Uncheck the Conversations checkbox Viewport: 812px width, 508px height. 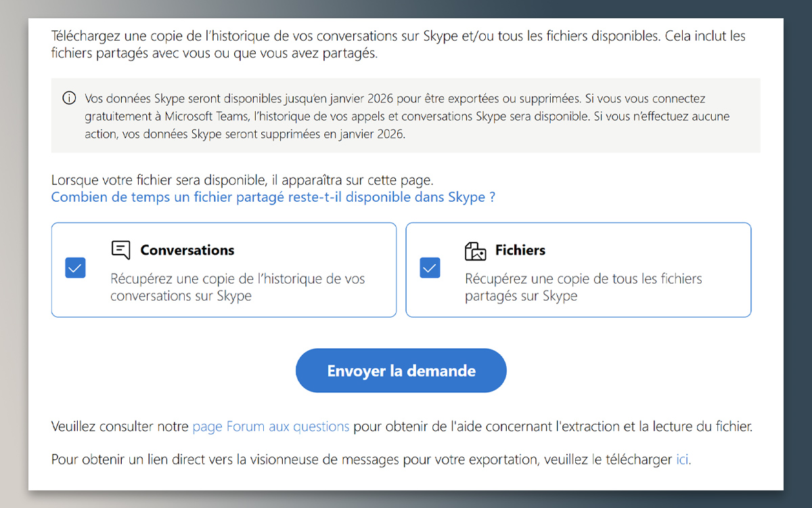(x=75, y=268)
